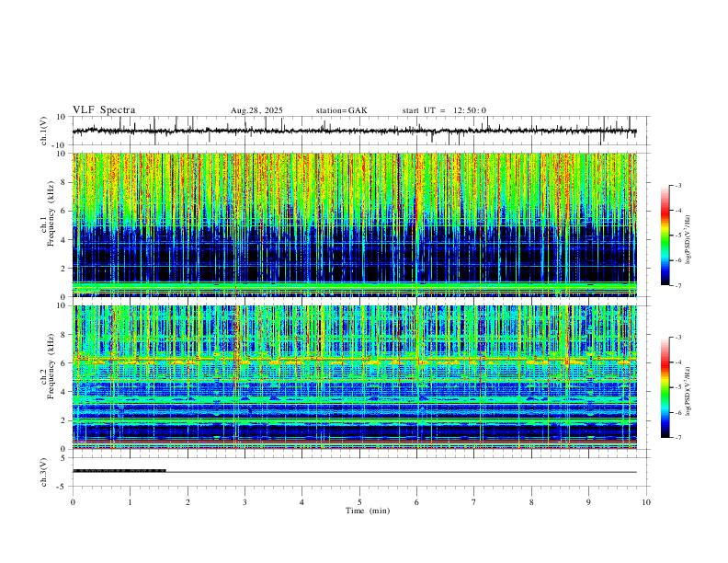
Task: Click the time tick label '0'
Action: point(73,502)
